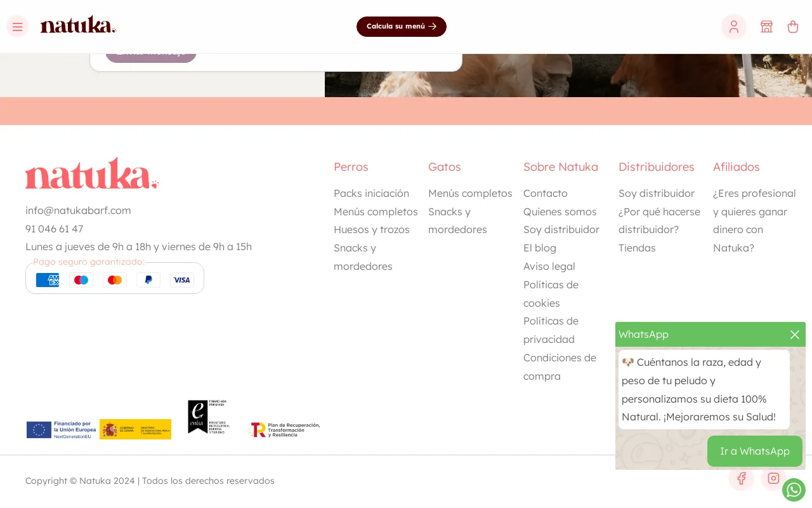Click the info@natukabarf.com email address
Image resolution: width=812 pixels, height=508 pixels.
point(78,210)
